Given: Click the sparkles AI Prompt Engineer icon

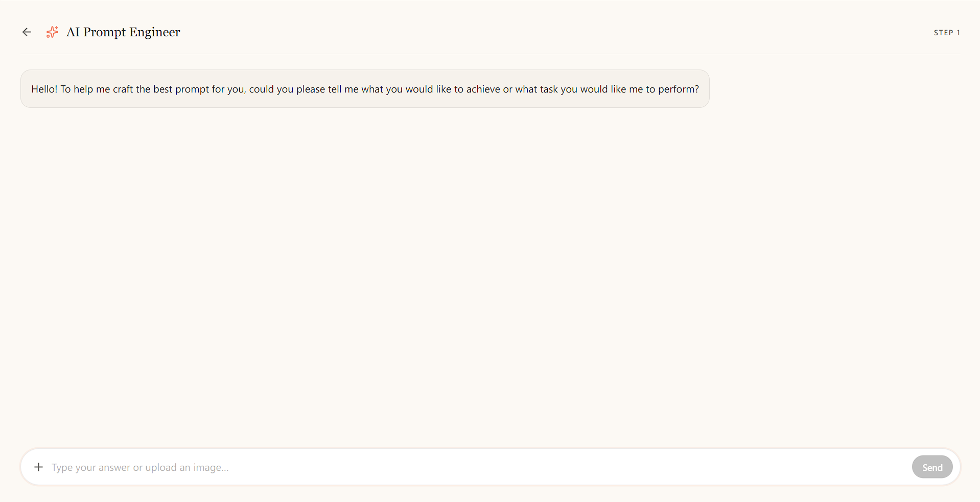Looking at the screenshot, I should click(52, 32).
